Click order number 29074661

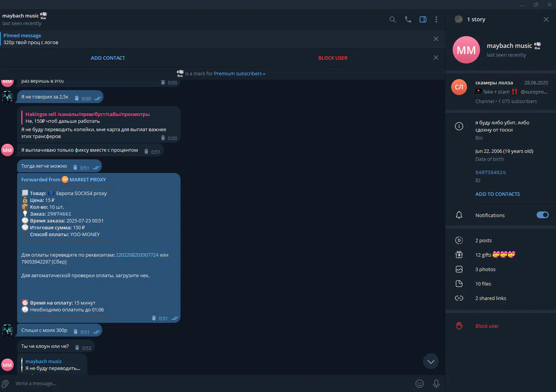[59, 214]
